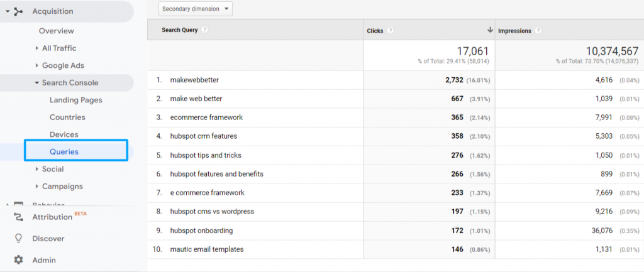Sort by Impressions column header
Screen dimensions: 644x272
514,31
